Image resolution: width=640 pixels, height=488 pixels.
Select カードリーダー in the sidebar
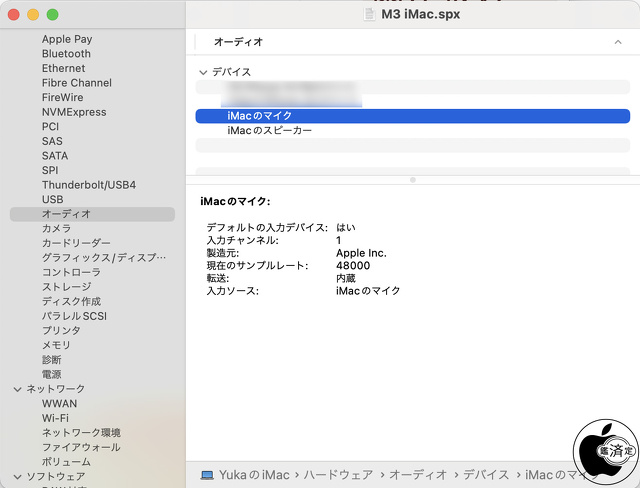click(76, 243)
